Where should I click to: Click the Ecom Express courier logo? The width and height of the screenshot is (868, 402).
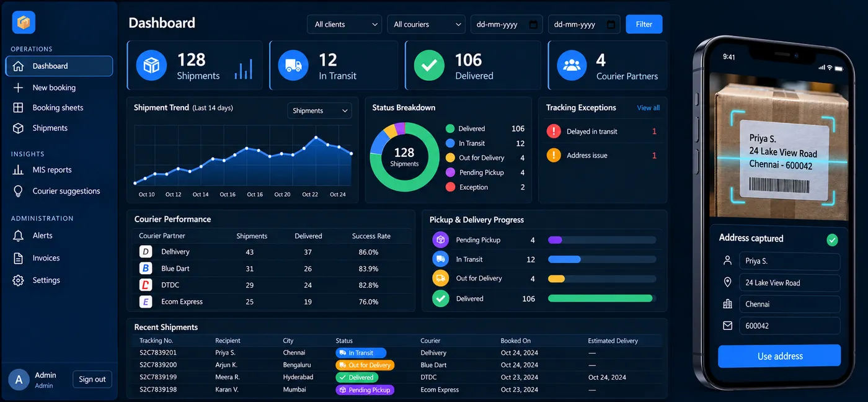[x=146, y=302]
